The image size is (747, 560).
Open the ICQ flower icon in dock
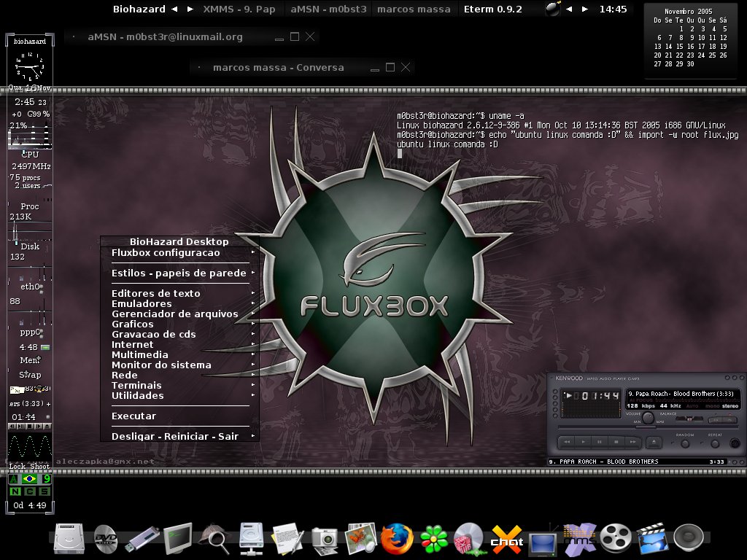pos(433,539)
